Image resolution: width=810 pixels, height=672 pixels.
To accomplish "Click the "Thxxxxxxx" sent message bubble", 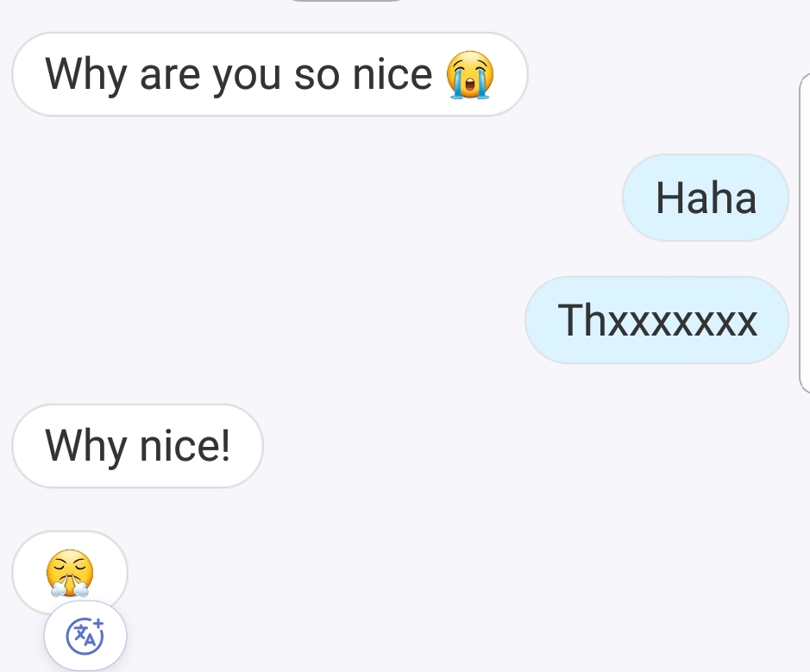I will [x=656, y=320].
